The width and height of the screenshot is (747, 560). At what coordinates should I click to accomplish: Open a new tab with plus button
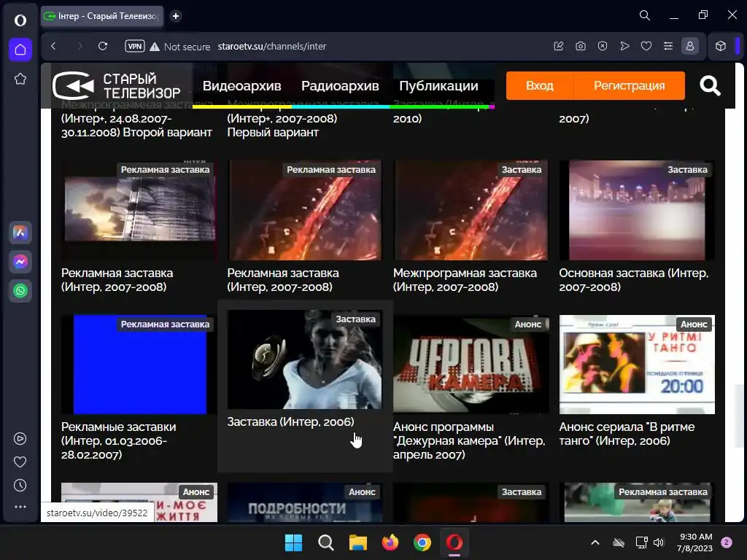click(x=176, y=16)
